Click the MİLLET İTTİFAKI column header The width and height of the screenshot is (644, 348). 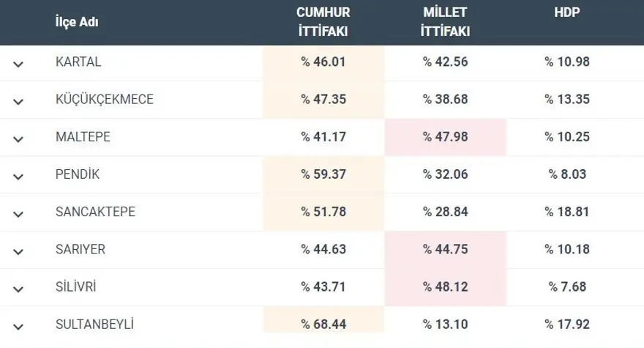[445, 22]
